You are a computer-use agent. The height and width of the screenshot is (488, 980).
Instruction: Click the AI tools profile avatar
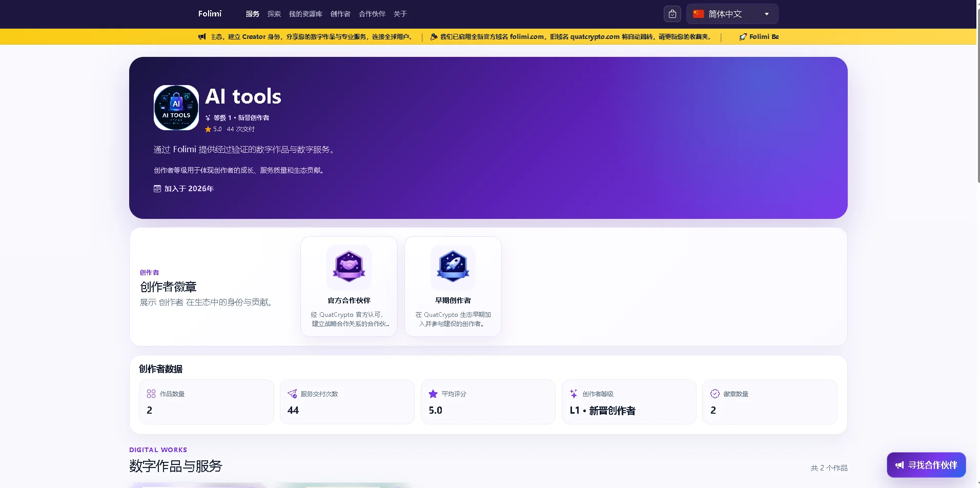tap(176, 108)
